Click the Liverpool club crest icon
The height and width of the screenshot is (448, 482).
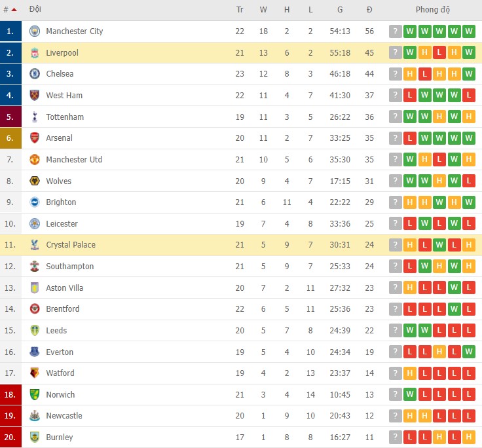[x=35, y=52]
